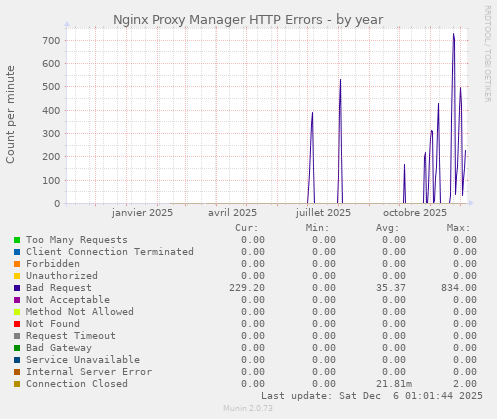Click the green Bad Gateway swatch
This screenshot has width=497, height=419.
[17, 348]
